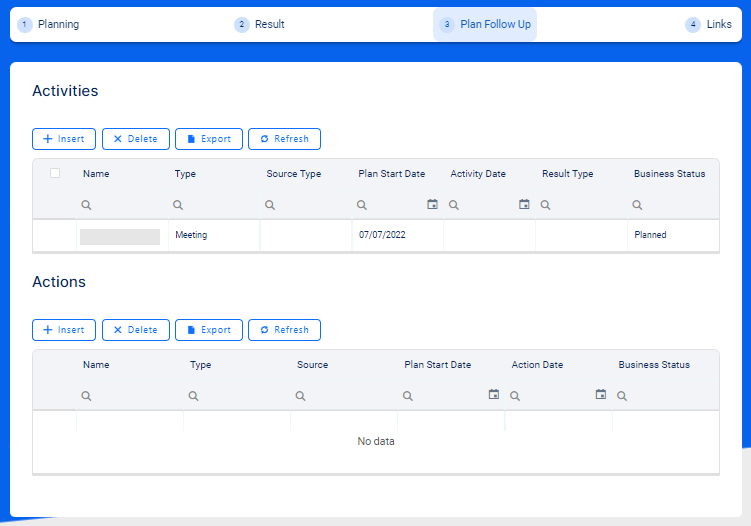
Task: Open calendar picker for Activities Plan Start Date
Action: point(432,205)
